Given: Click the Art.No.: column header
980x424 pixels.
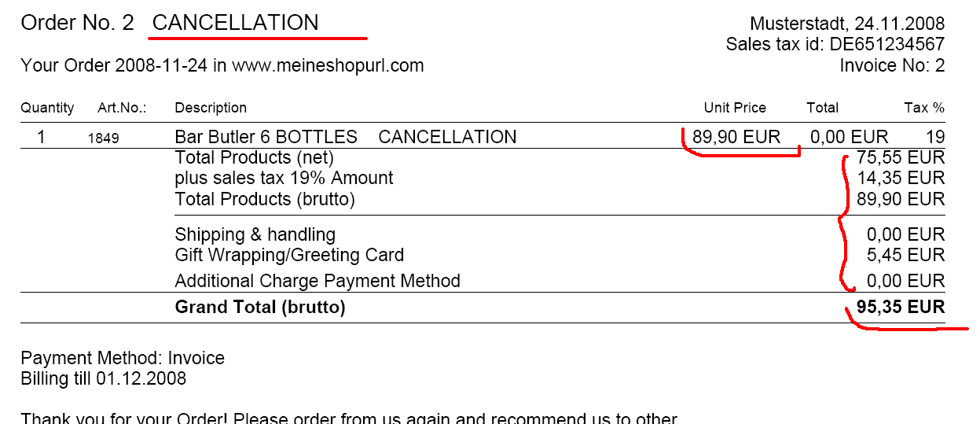Looking at the screenshot, I should click(122, 108).
